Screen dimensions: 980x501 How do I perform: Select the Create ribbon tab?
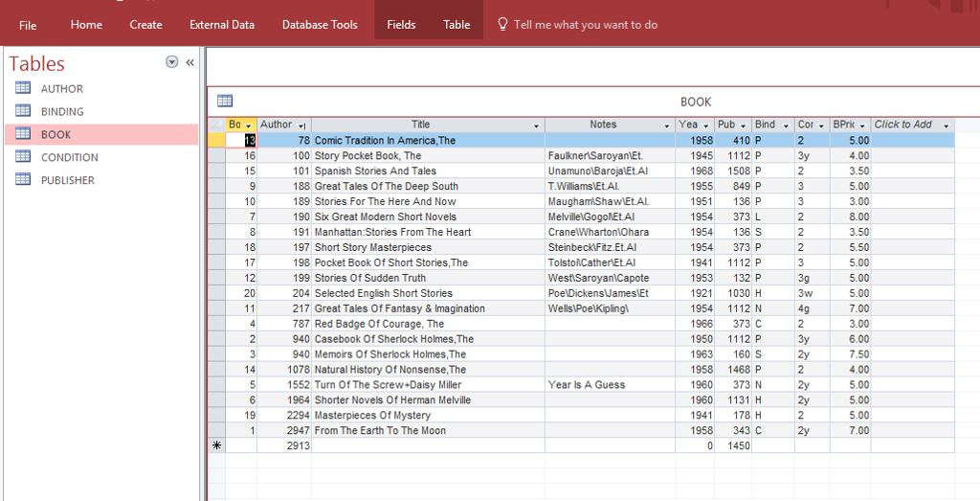tap(145, 25)
